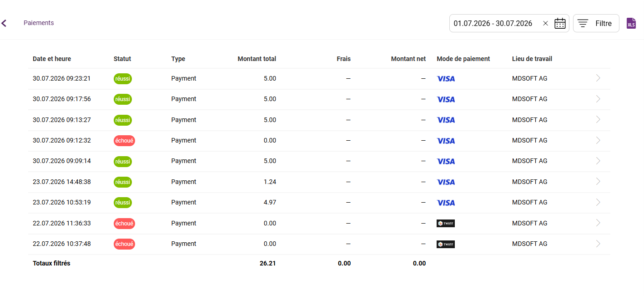
Task: Click TWINT logo in the 11:36:33 row
Action: point(446,223)
